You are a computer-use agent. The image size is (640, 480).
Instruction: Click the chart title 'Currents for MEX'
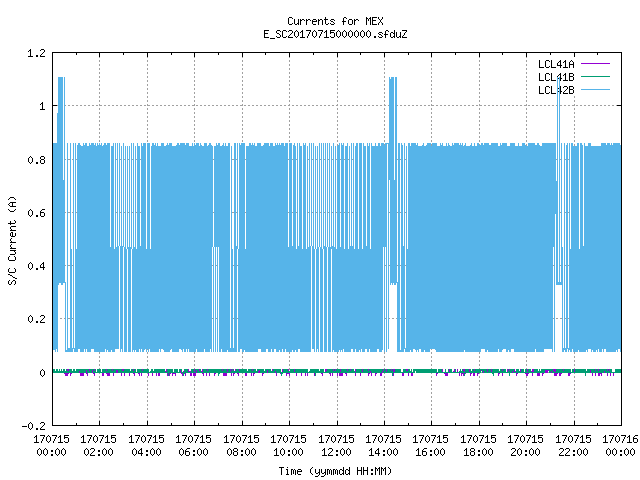coord(335,21)
